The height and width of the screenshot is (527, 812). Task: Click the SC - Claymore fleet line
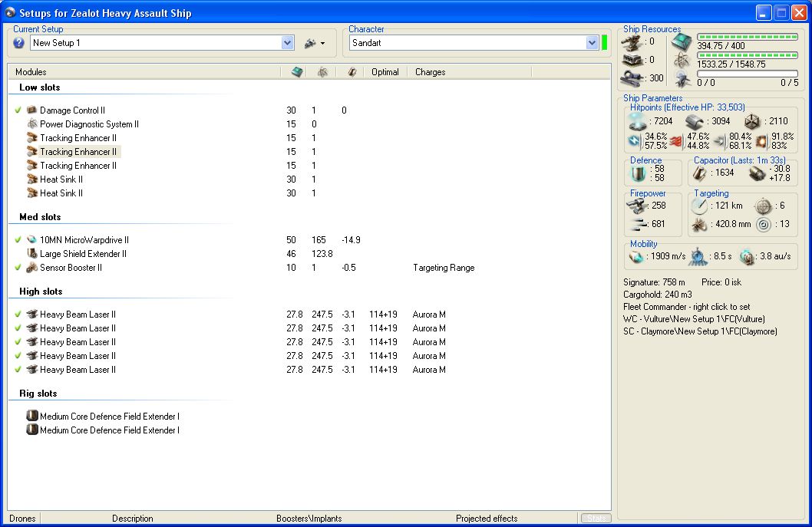tap(700, 332)
